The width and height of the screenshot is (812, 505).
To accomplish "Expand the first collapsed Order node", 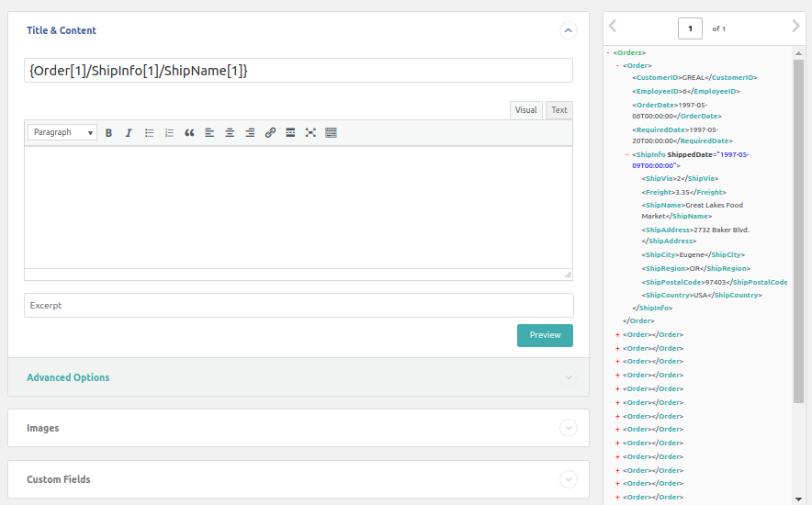I will click(618, 335).
